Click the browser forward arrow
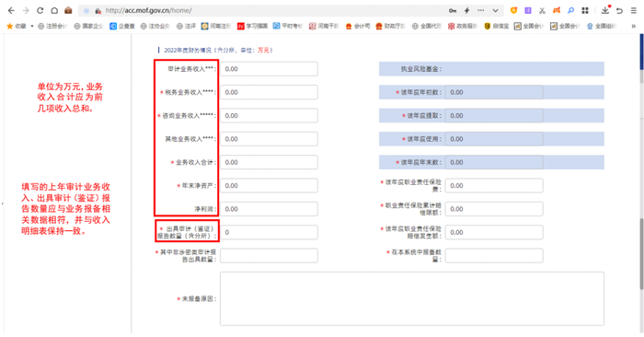The image size is (644, 337). click(26, 11)
